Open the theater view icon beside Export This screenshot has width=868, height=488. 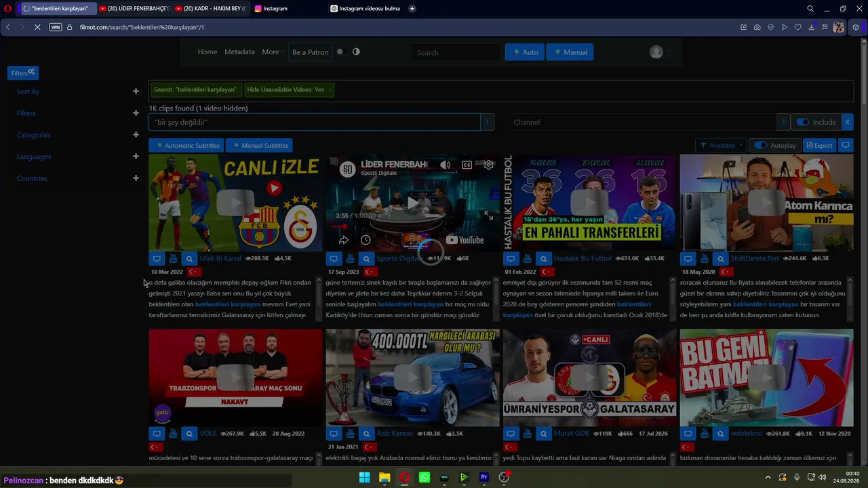coord(845,145)
